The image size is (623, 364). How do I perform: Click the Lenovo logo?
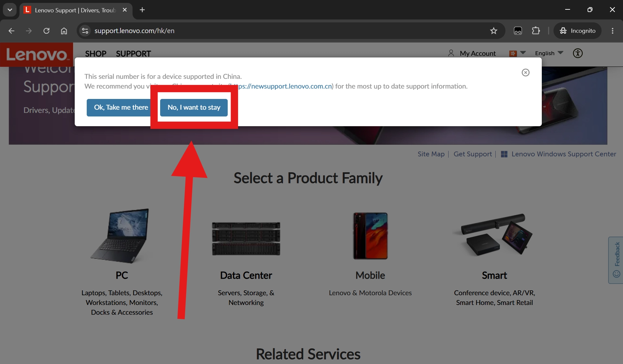(36, 55)
